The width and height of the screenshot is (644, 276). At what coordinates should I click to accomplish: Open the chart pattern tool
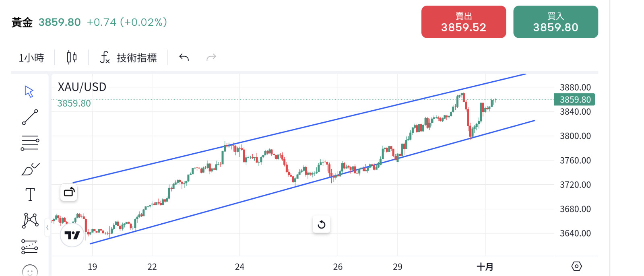pos(30,220)
